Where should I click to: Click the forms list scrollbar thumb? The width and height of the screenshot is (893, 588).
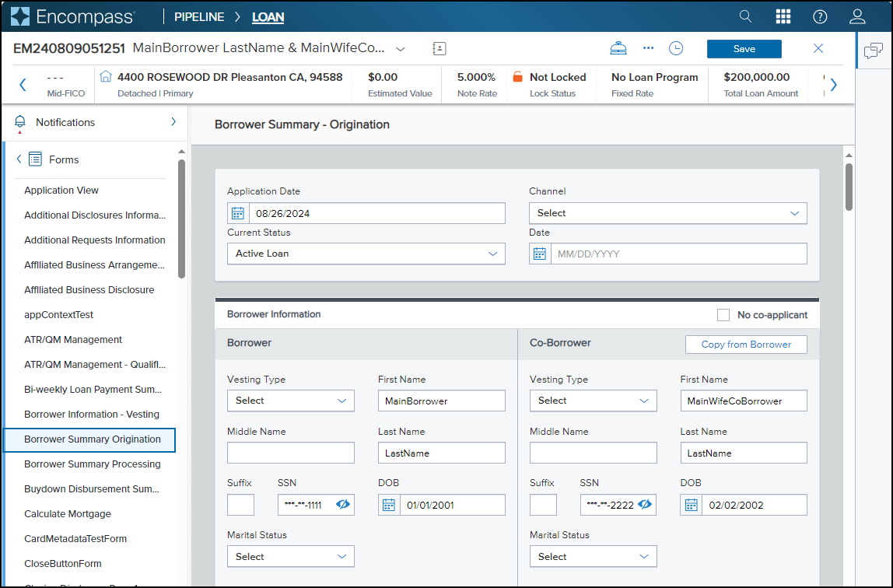pos(182,219)
